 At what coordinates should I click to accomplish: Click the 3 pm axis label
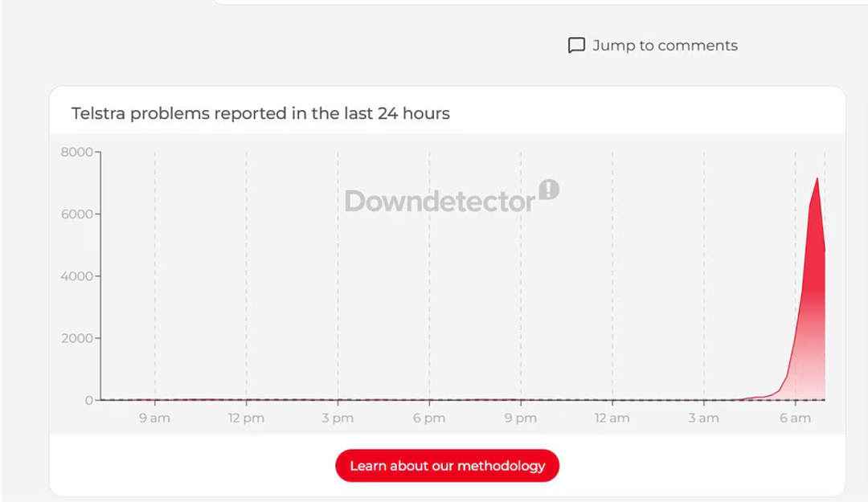(338, 418)
